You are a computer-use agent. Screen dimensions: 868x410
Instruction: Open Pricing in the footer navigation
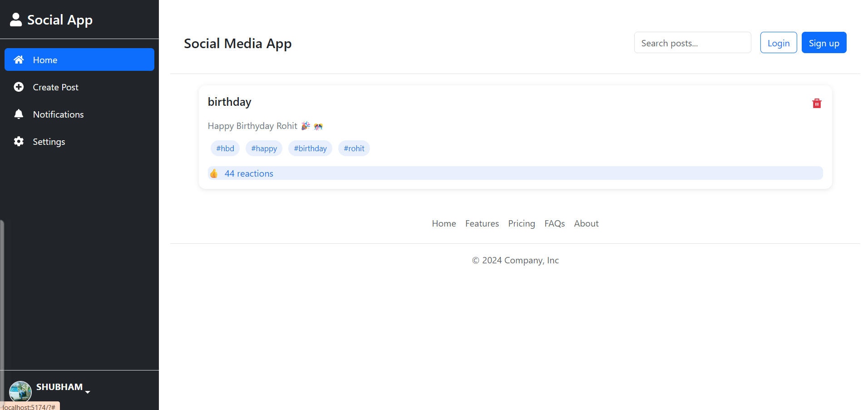[521, 223]
